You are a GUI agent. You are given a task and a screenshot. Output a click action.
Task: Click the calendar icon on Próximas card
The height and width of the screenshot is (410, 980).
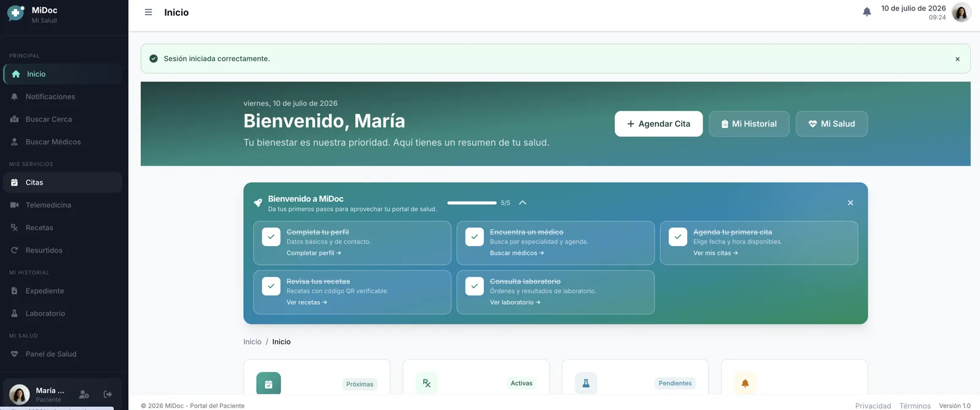[268, 384]
